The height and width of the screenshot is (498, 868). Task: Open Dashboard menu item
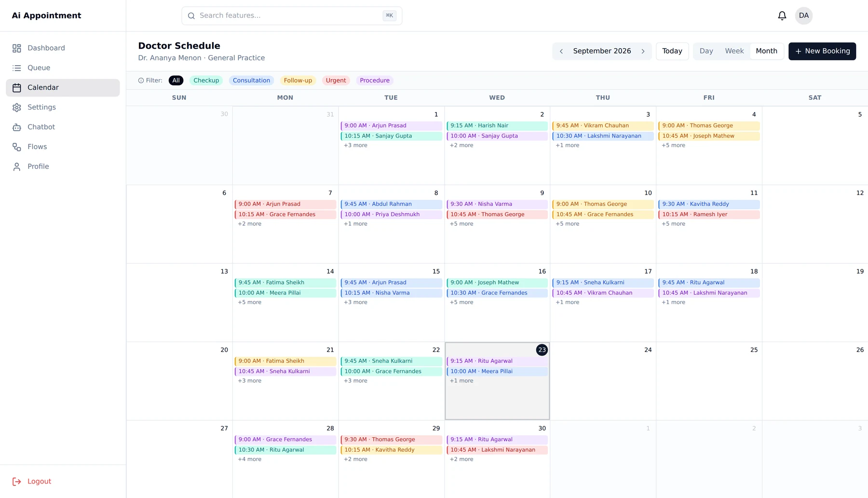point(63,48)
